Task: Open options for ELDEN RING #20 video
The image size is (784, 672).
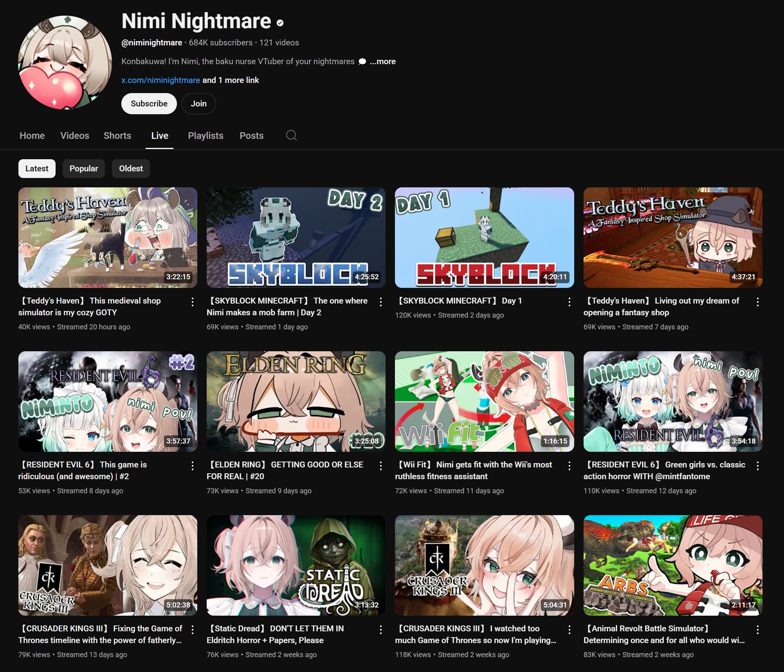Action: click(x=380, y=465)
